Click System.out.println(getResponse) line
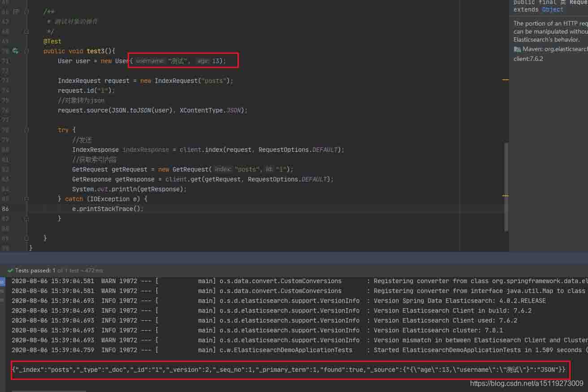The image size is (588, 392). pyautogui.click(x=130, y=189)
